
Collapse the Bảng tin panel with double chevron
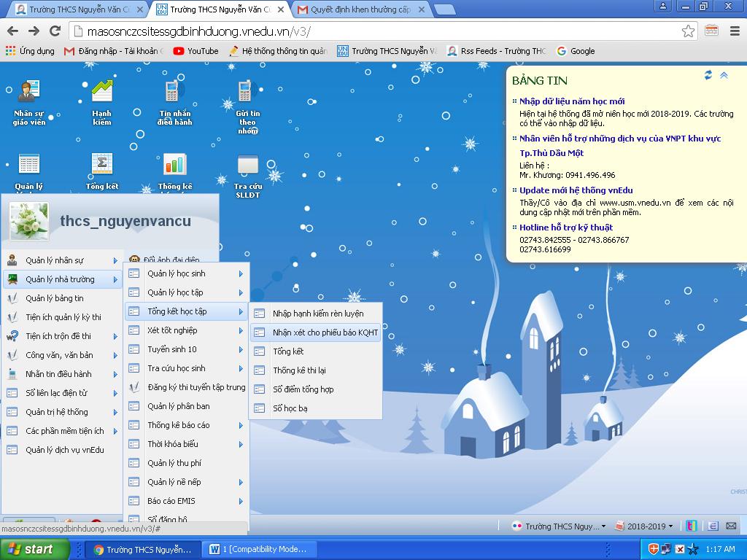(x=724, y=75)
